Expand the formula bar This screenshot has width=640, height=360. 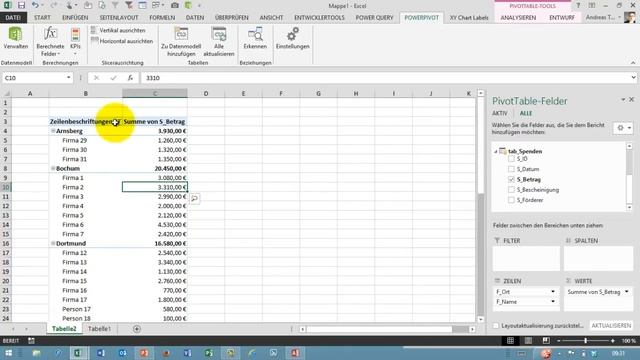(x=633, y=78)
